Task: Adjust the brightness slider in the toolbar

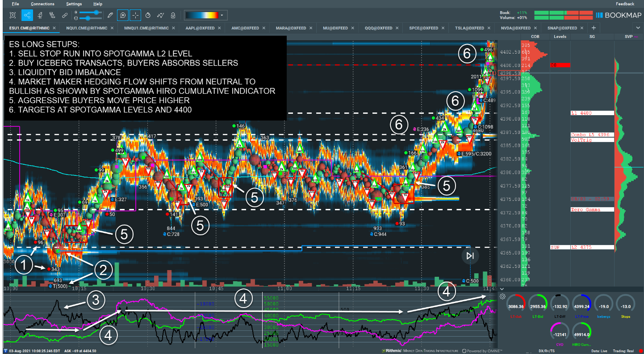Action: pyautogui.click(x=96, y=12)
